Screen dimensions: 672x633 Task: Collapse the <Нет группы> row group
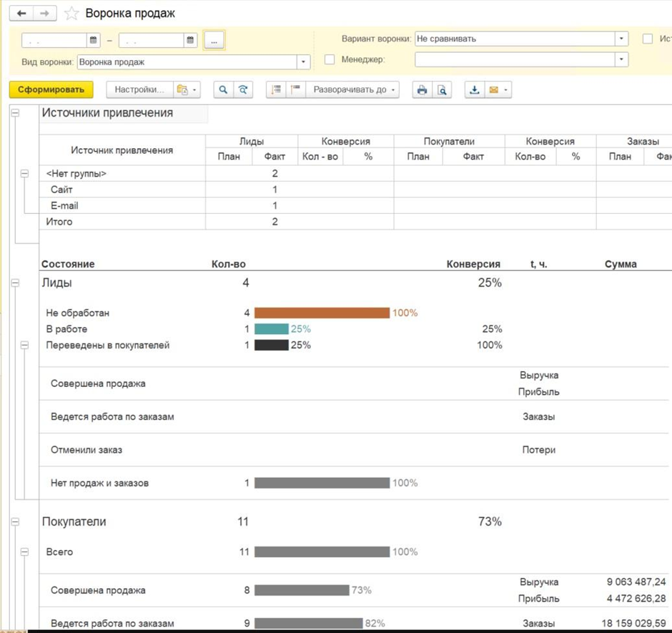(x=24, y=174)
